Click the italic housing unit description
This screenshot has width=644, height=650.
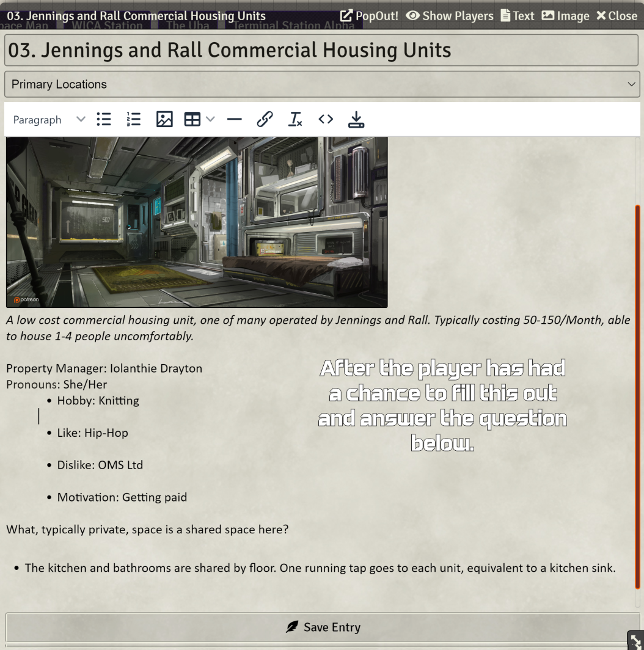[318, 328]
